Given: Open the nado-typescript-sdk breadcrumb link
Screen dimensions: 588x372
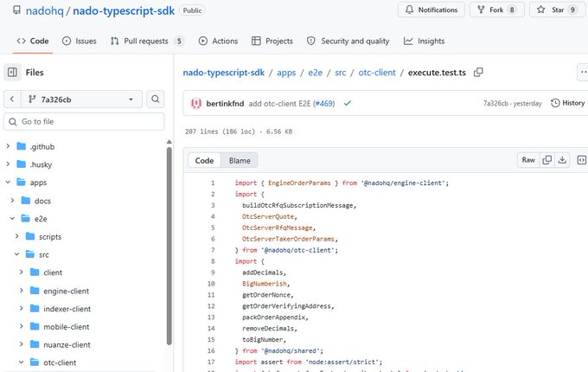Looking at the screenshot, I should tap(223, 73).
